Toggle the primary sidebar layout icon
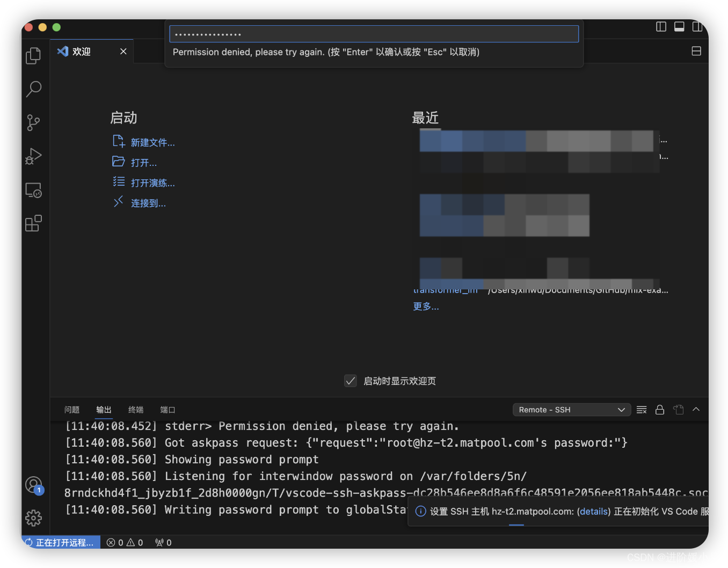Image resolution: width=728 pixels, height=568 pixels. (x=661, y=27)
